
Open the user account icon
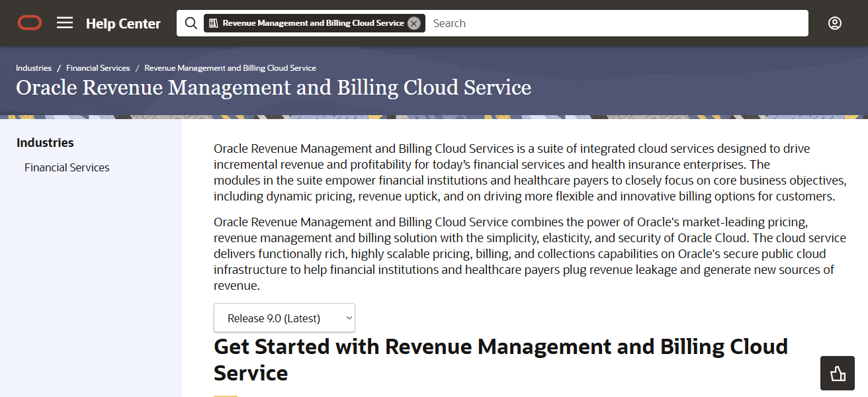coord(834,22)
